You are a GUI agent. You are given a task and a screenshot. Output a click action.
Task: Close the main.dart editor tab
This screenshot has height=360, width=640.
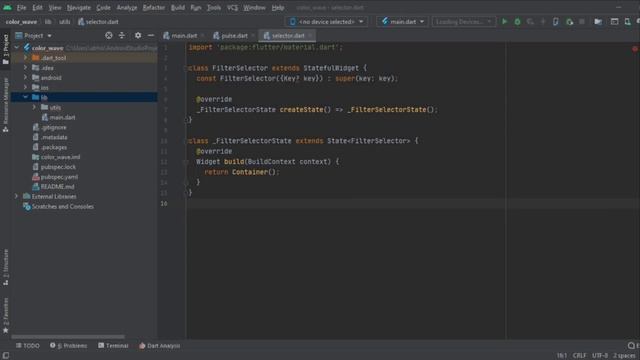[x=202, y=36]
